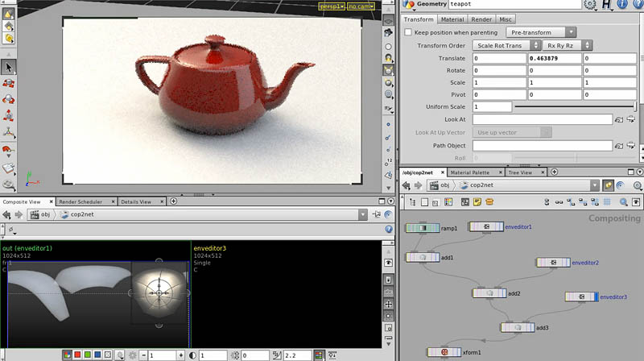This screenshot has width=644, height=361.
Task: Select the arrow Select tool in viewport toolbar
Action: click(9, 68)
